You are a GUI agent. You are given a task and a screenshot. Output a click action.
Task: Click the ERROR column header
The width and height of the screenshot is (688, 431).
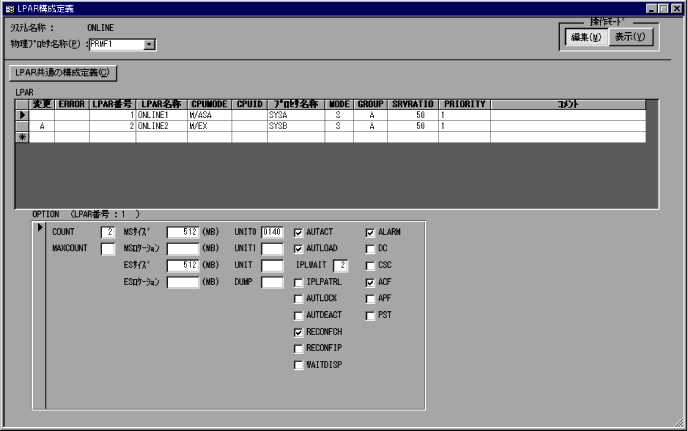pos(72,104)
